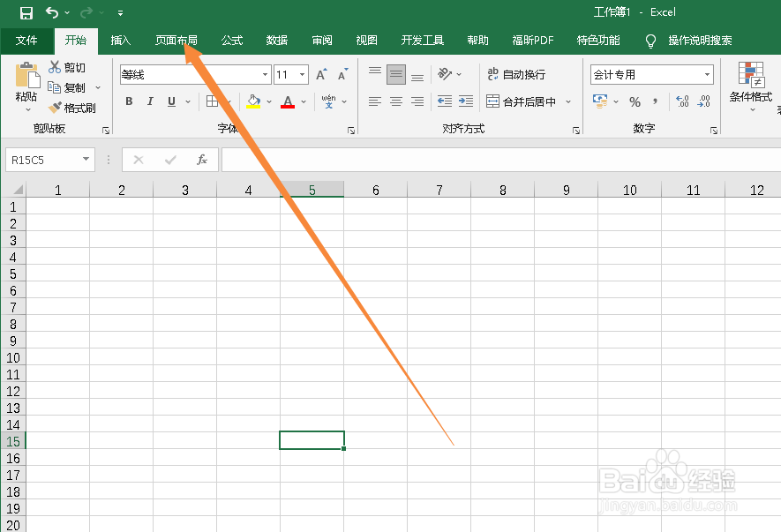781x532 pixels.
Task: Apply italic formatting
Action: point(148,101)
